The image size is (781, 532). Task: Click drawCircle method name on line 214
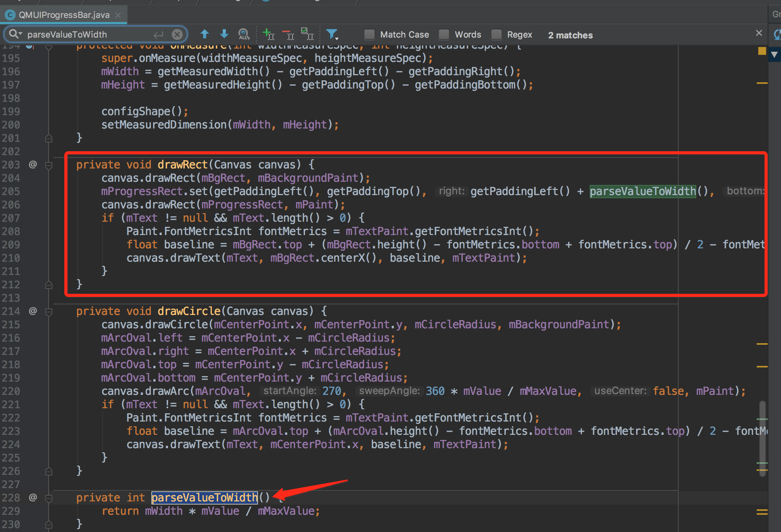click(189, 311)
